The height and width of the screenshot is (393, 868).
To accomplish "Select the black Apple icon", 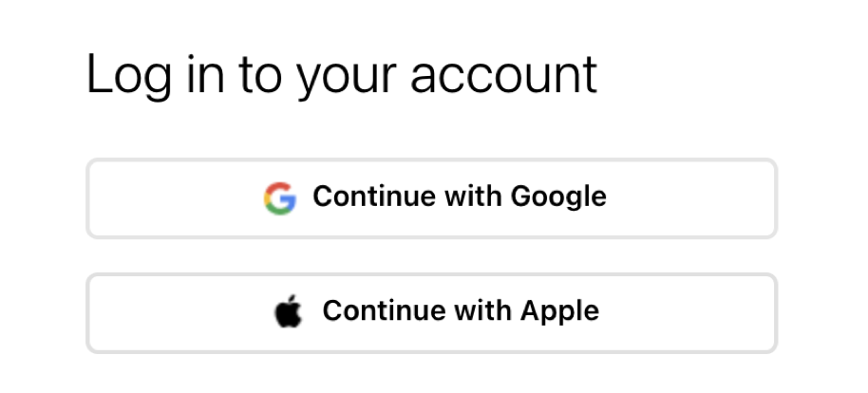I will pos(289,311).
